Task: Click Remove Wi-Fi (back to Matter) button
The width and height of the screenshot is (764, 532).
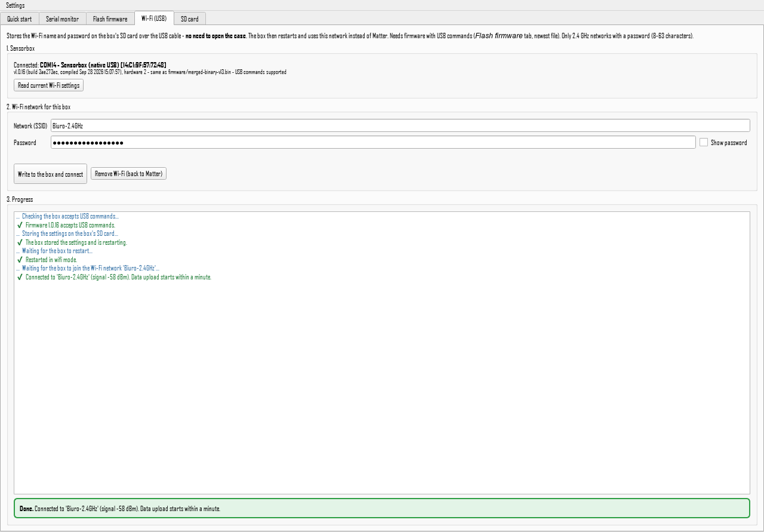Action: pyautogui.click(x=128, y=174)
